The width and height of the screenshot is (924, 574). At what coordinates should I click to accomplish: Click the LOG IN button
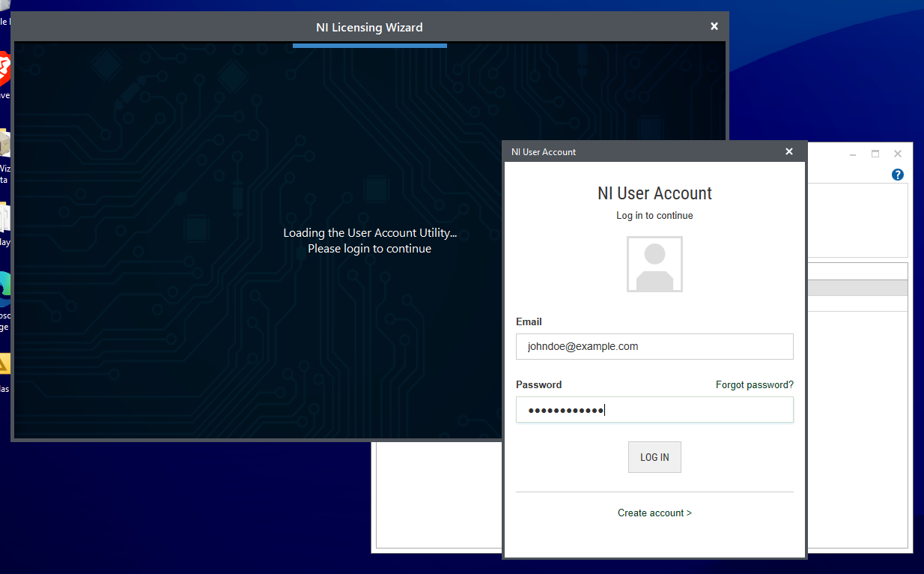(x=654, y=457)
